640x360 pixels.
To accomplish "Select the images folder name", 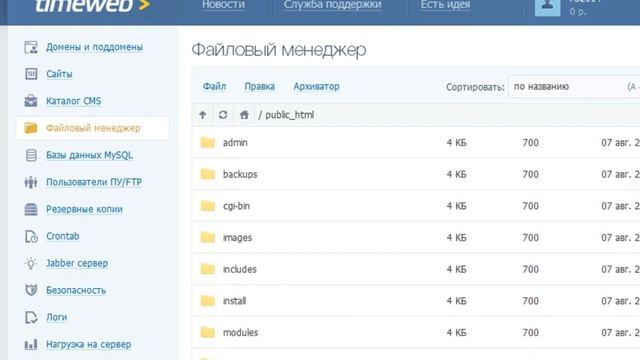I will coord(237,238).
